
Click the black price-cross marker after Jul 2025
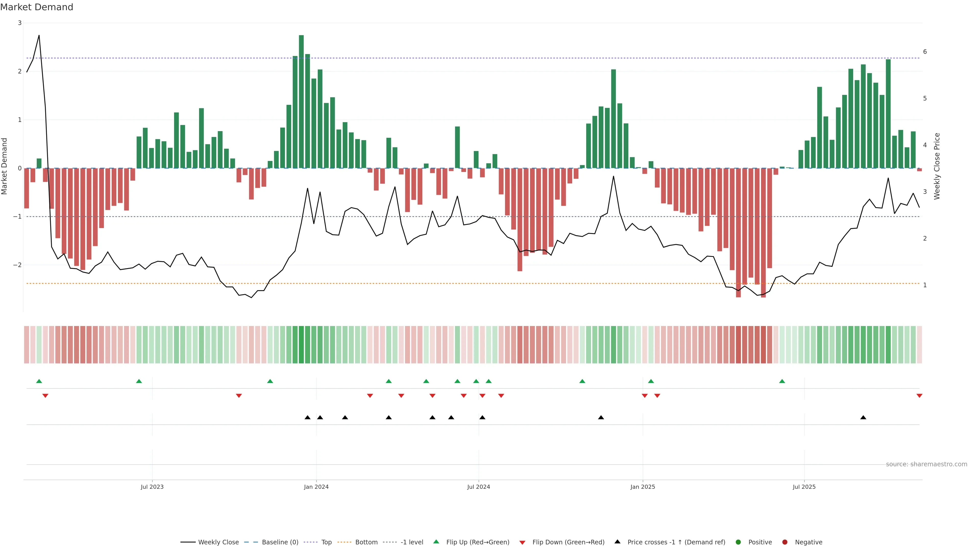pyautogui.click(x=863, y=418)
